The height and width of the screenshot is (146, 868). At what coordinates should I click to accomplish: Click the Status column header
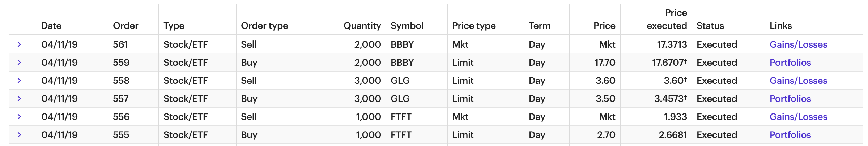[710, 26]
